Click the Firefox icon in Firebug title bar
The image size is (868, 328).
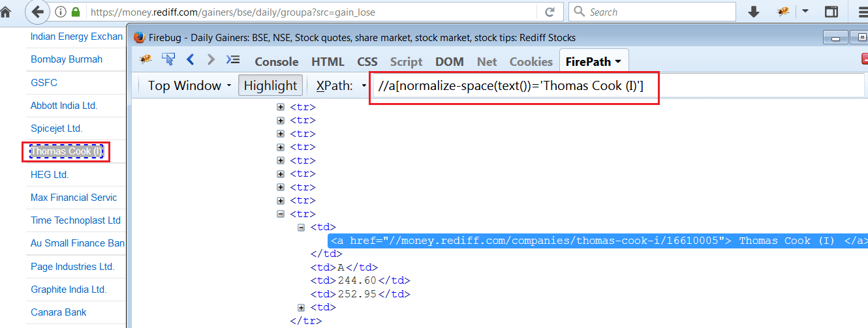tap(139, 37)
